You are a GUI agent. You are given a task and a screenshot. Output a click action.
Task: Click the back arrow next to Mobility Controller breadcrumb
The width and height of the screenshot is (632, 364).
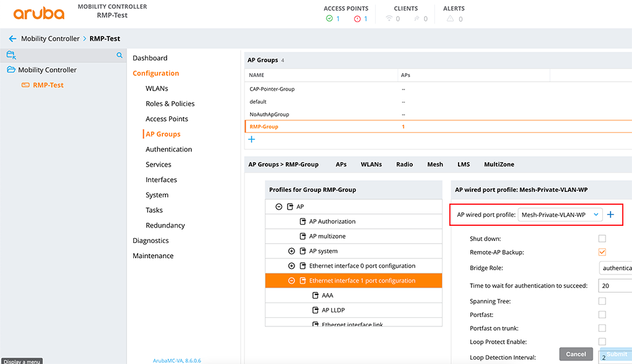[12, 38]
